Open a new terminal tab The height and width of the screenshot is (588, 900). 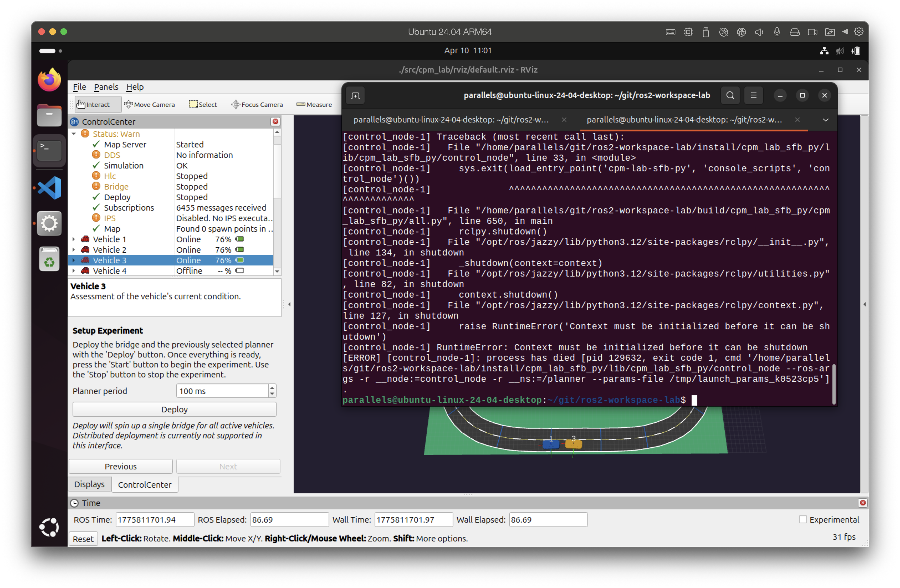[x=356, y=96]
